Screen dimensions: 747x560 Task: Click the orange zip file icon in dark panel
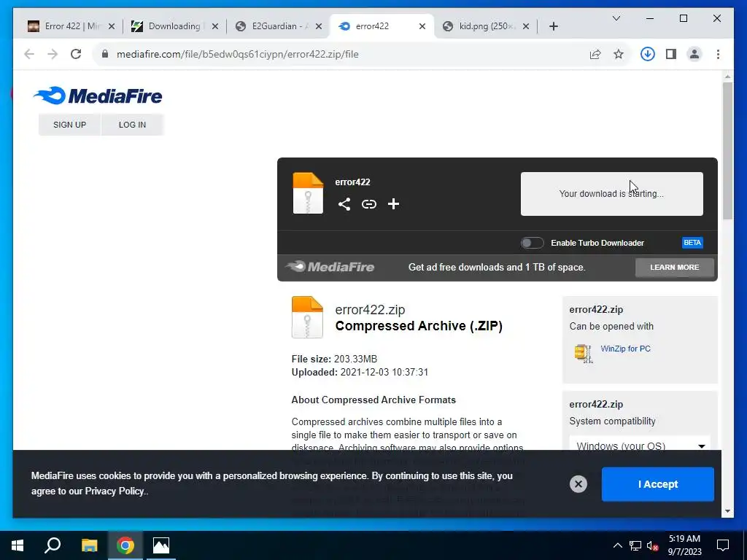(x=308, y=193)
